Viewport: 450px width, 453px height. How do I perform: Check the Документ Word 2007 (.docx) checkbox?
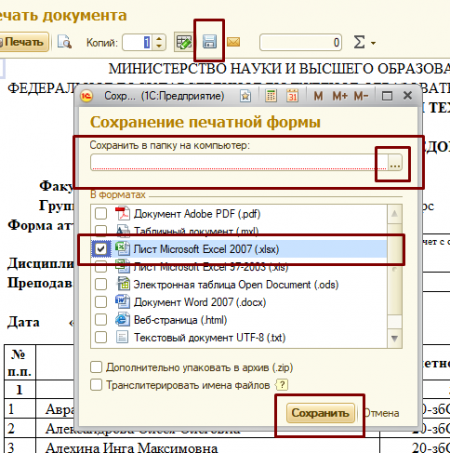coord(101,302)
